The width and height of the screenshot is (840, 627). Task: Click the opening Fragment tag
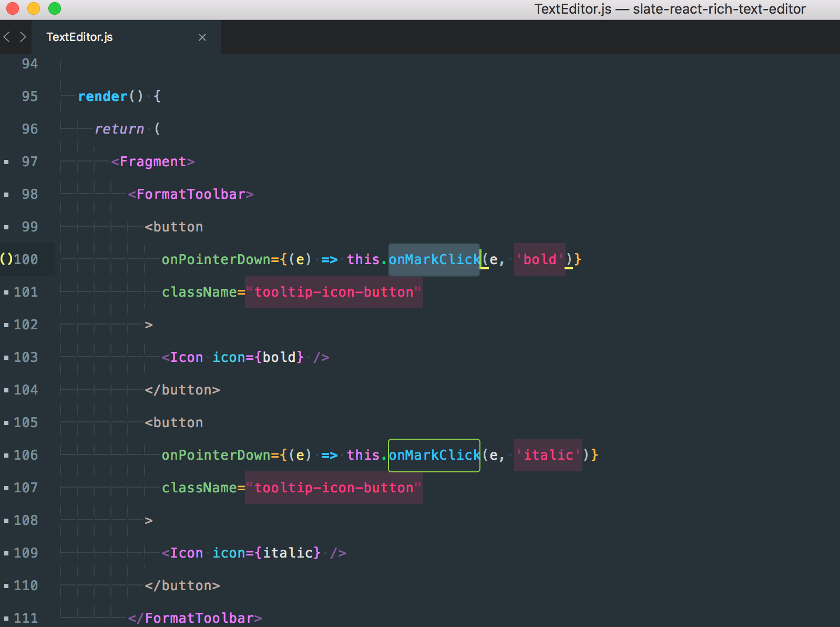[x=153, y=161]
